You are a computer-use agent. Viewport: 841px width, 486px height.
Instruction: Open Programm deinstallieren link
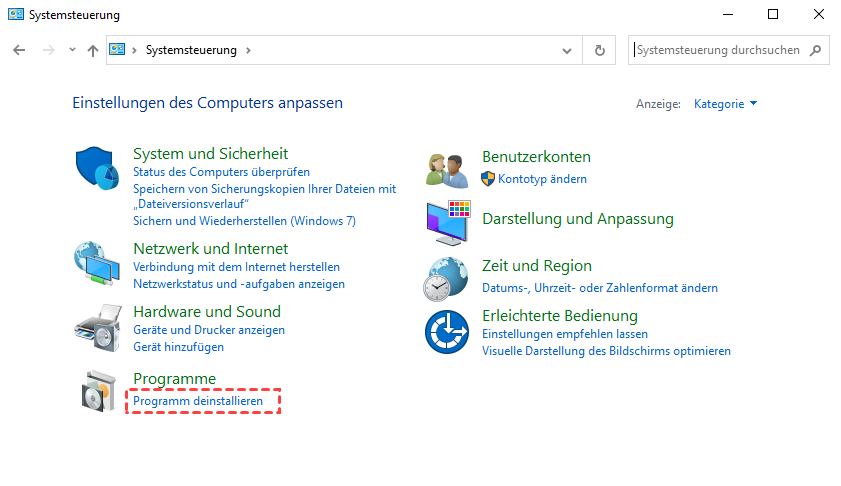click(198, 401)
